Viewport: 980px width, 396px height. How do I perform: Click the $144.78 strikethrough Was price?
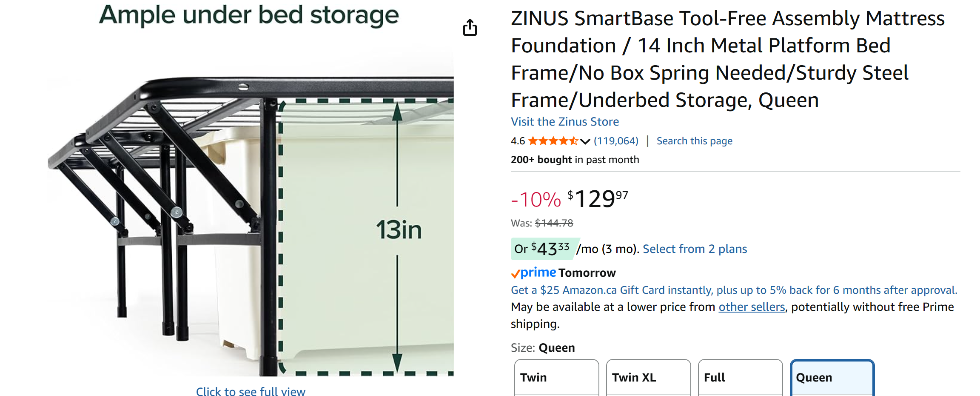(x=554, y=223)
